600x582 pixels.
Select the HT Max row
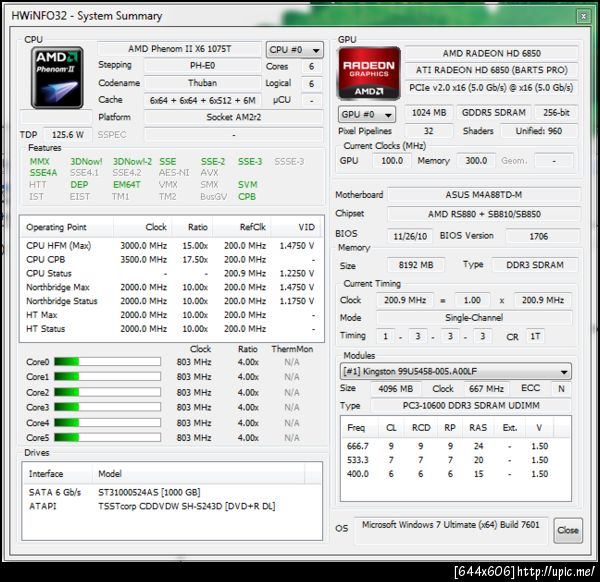tap(171, 315)
